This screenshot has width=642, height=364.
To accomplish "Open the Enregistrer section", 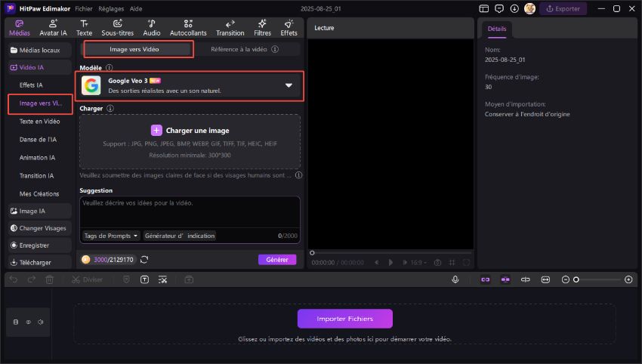I will click(40, 245).
